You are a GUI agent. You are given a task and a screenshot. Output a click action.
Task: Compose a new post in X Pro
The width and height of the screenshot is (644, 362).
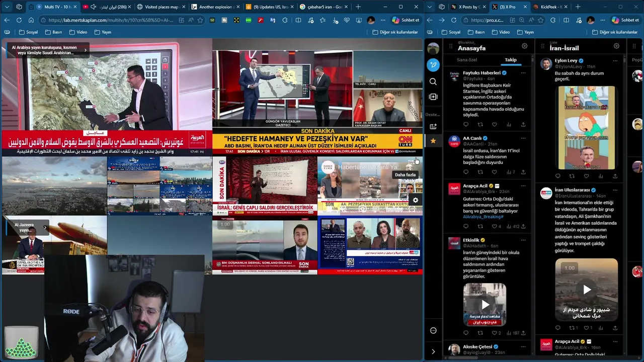pos(433,65)
